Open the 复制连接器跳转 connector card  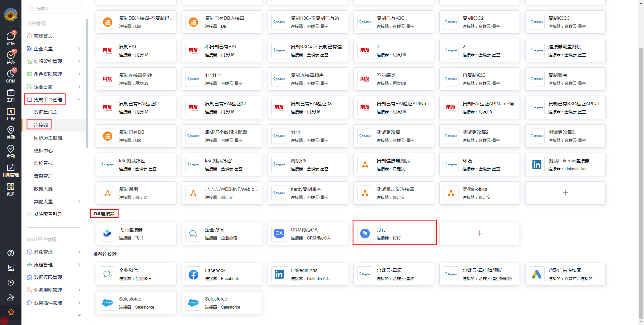(136, 79)
